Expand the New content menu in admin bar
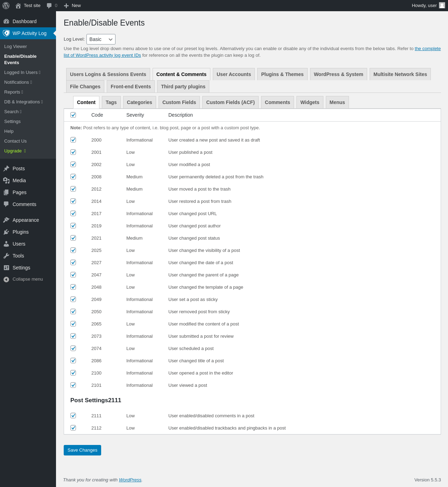The height and width of the screenshot is (487, 448). click(x=72, y=6)
